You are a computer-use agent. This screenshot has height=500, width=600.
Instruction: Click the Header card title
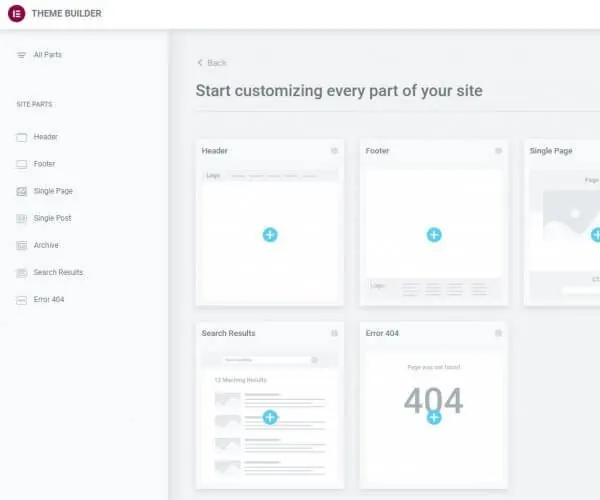(x=214, y=151)
